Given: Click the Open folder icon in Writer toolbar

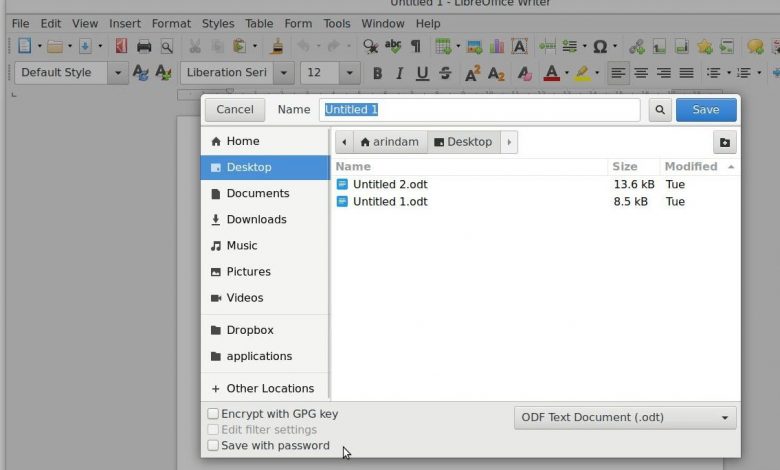Looking at the screenshot, I should [55, 46].
